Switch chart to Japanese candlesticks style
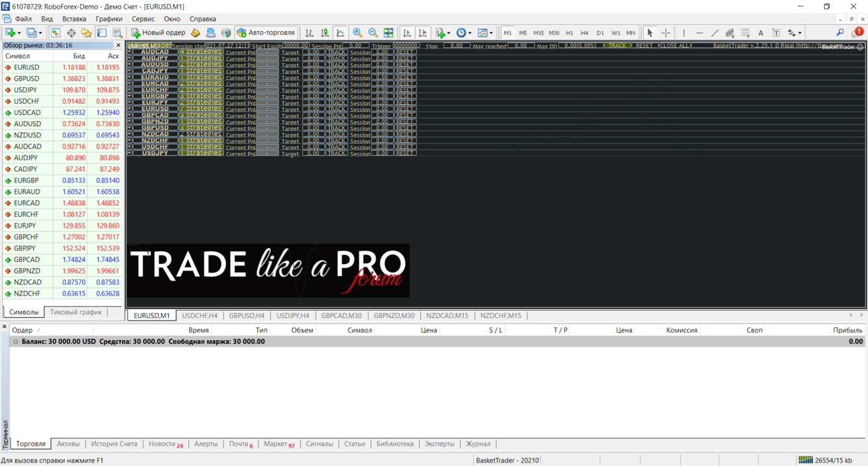The width and height of the screenshot is (868, 466). (325, 32)
